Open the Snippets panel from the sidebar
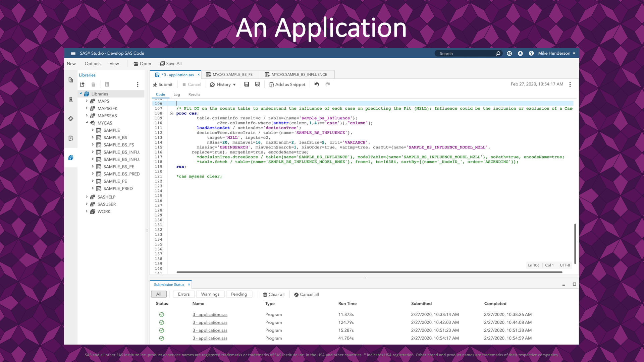644x362 pixels. tap(71, 138)
